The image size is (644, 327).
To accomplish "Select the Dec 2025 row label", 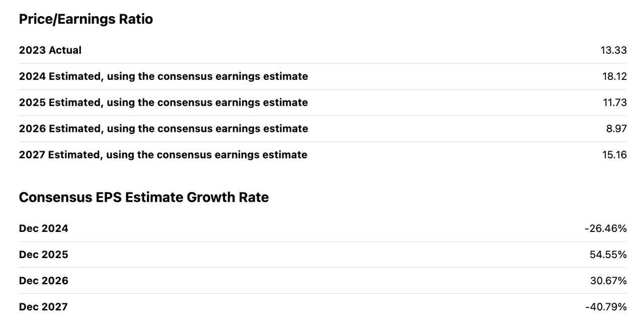I will 44,255.
